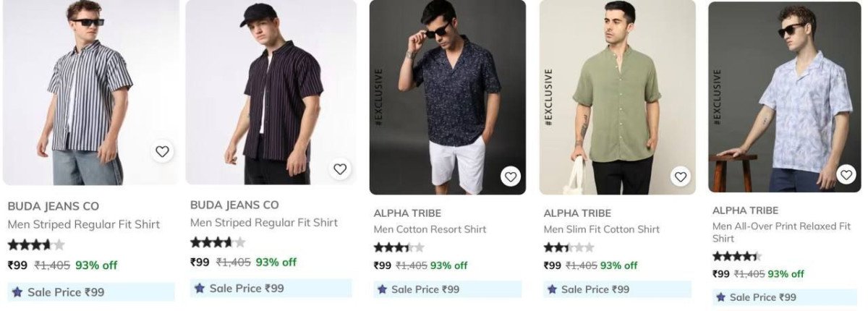Open first Men Striped Regular Fit Shirt title
Screen dimensions: 868x311
click(x=83, y=224)
